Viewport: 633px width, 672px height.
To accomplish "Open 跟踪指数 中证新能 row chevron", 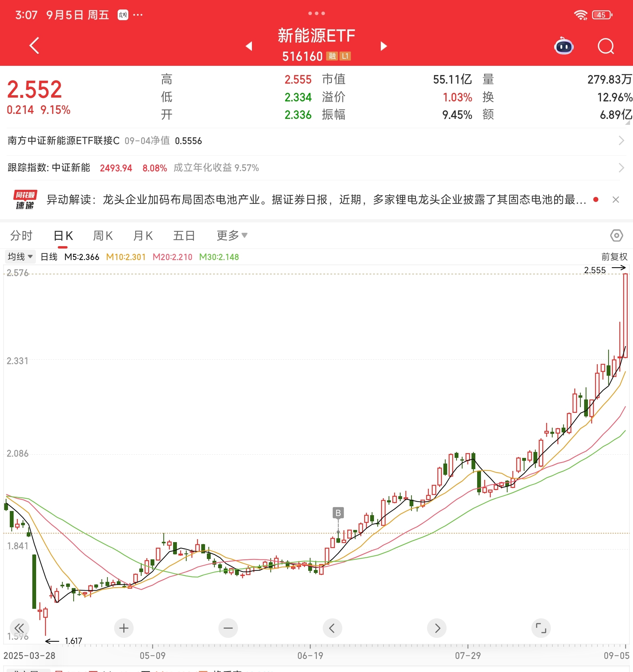I will (x=621, y=168).
